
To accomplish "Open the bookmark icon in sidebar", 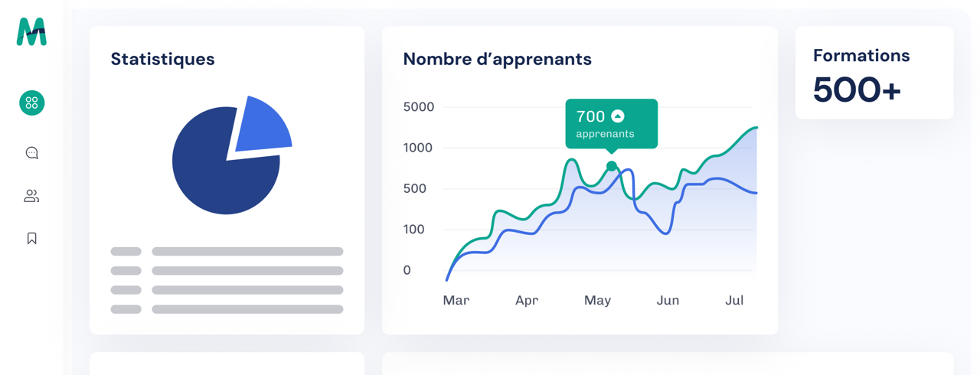I will (x=31, y=238).
